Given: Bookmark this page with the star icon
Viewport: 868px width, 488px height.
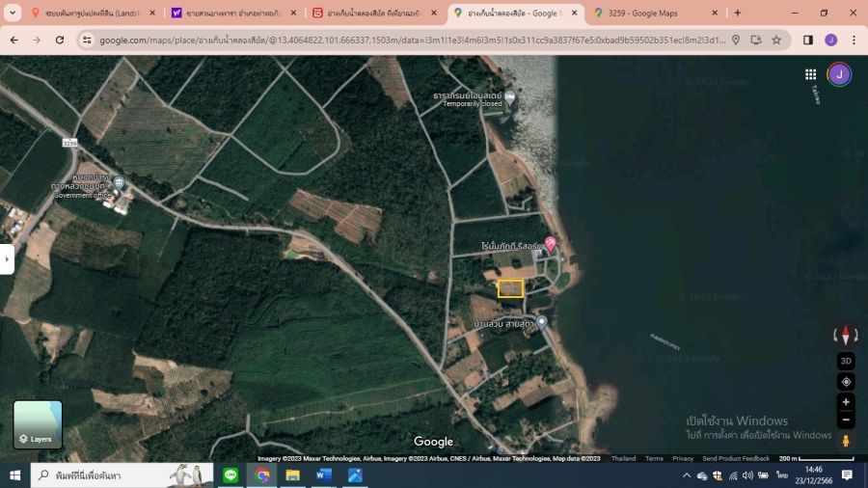Looking at the screenshot, I should click(x=776, y=40).
